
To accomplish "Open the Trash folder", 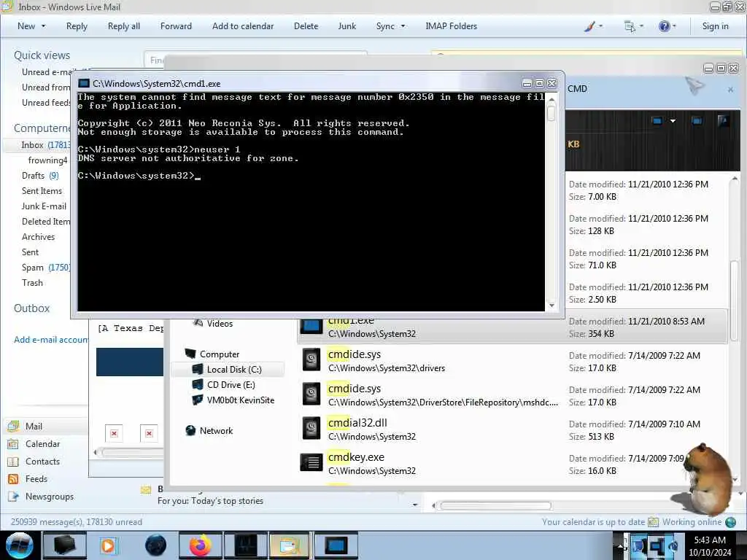I will (x=32, y=283).
